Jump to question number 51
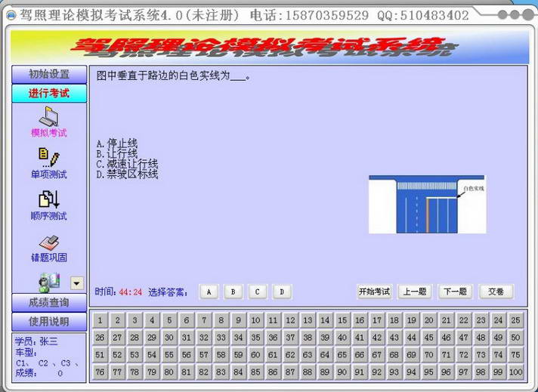This screenshot has width=538, height=392. point(100,355)
